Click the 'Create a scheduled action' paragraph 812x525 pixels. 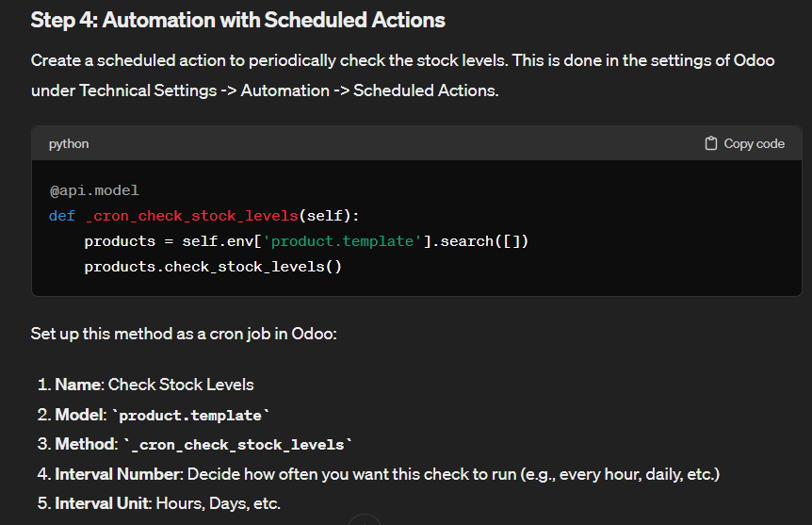click(x=402, y=75)
